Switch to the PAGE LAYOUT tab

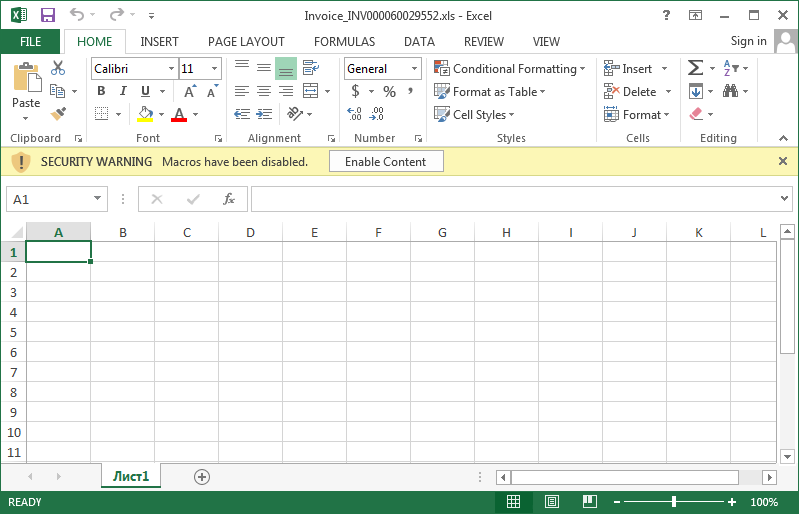(246, 42)
